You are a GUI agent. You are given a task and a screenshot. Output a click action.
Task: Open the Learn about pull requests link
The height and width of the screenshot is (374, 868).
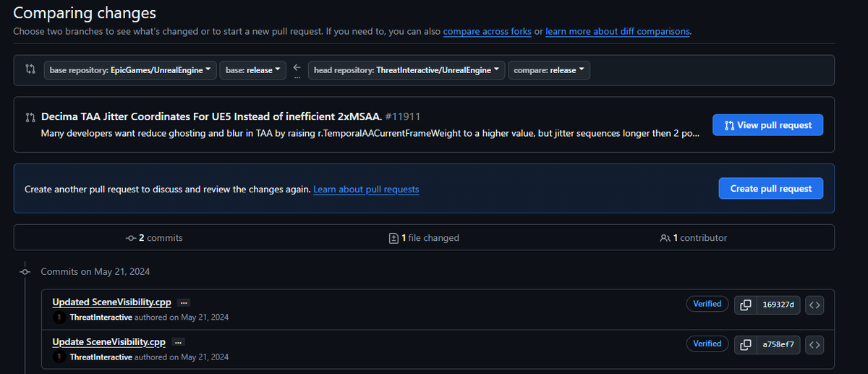(366, 189)
